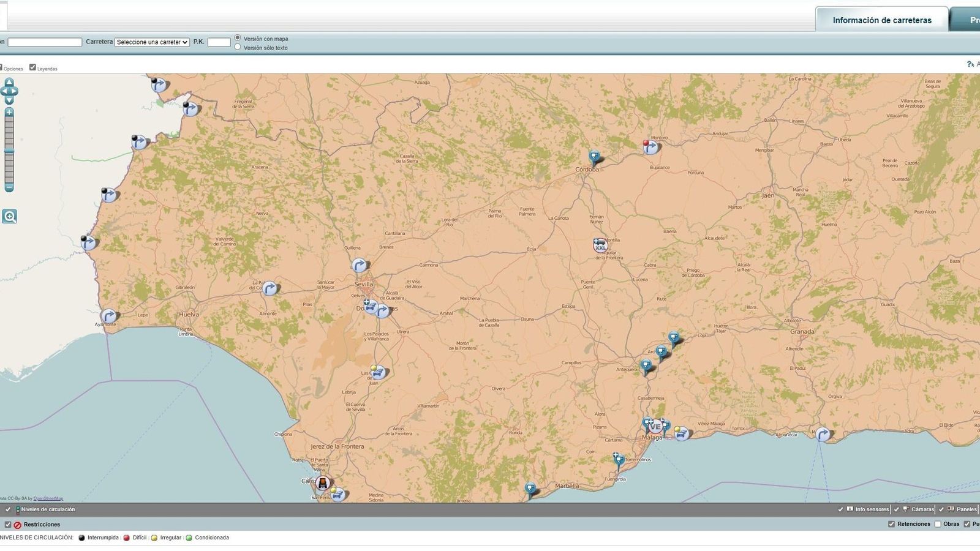Click the camera marker near Marbella coast
Screen dimensions: 980x551
530,487
